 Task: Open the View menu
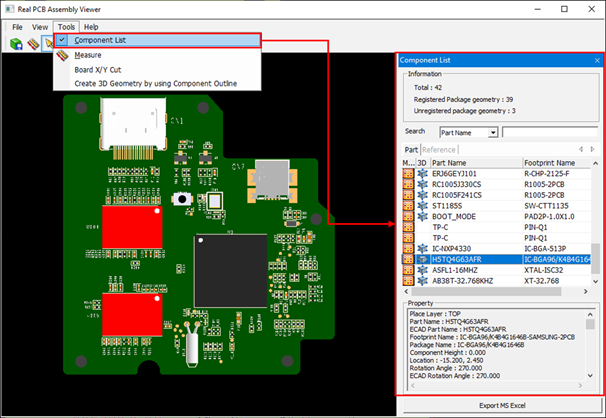coord(40,26)
